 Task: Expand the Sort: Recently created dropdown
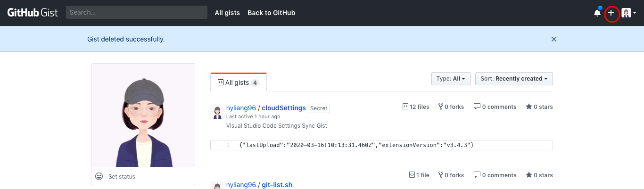click(x=514, y=79)
